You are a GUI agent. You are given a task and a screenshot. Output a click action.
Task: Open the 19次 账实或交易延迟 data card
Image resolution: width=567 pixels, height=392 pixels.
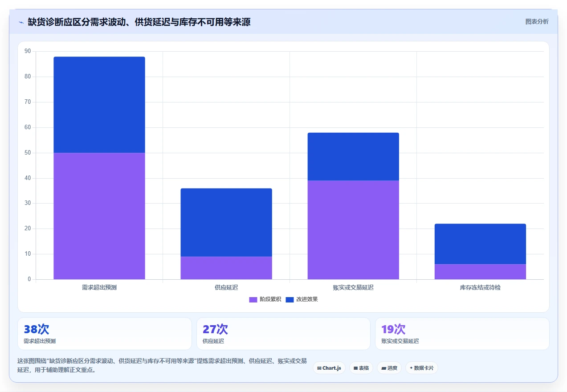click(462, 334)
